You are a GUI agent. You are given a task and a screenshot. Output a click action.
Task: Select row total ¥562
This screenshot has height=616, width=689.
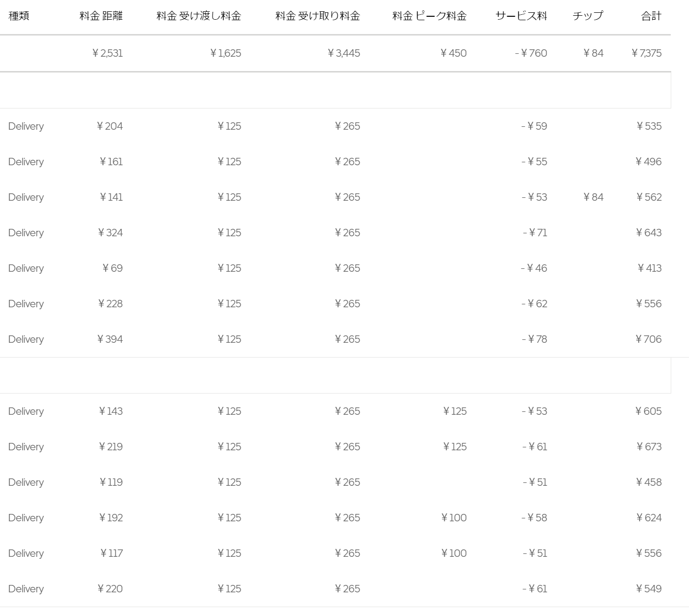click(x=649, y=197)
